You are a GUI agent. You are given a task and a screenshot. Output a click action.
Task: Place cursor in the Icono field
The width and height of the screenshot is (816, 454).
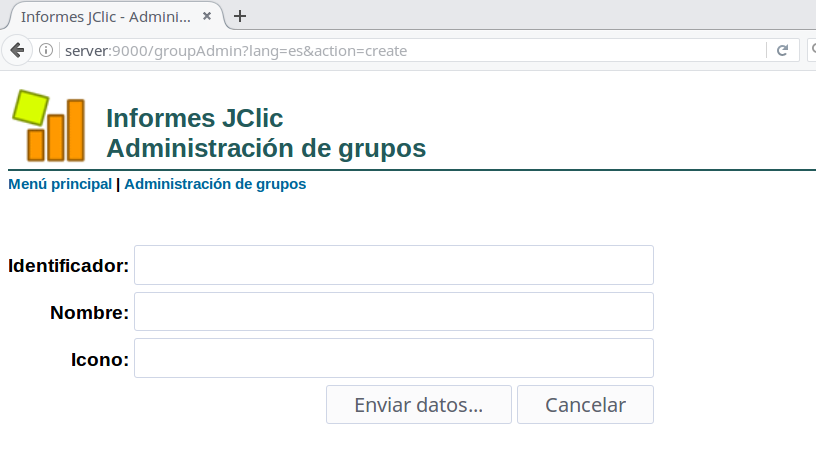pyautogui.click(x=393, y=358)
